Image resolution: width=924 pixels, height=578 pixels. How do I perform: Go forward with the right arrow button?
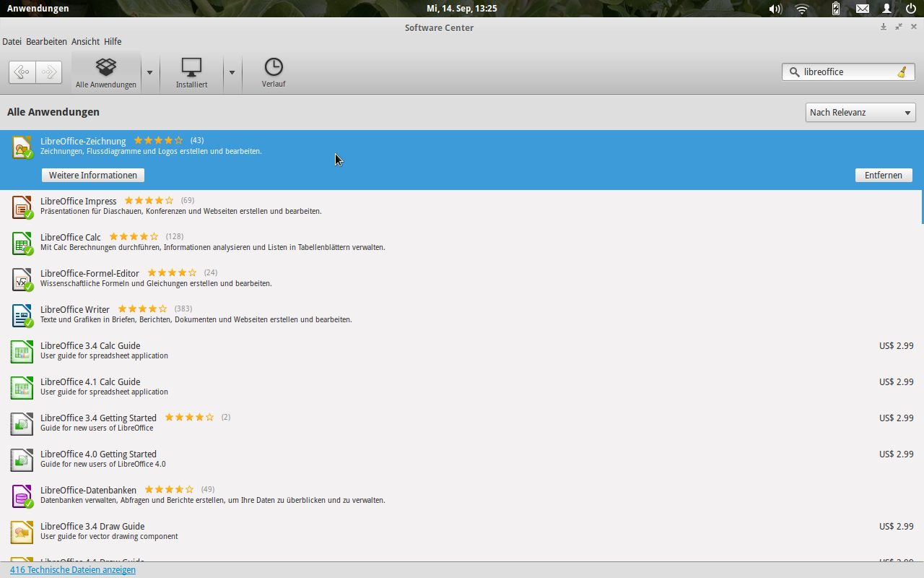tap(48, 72)
